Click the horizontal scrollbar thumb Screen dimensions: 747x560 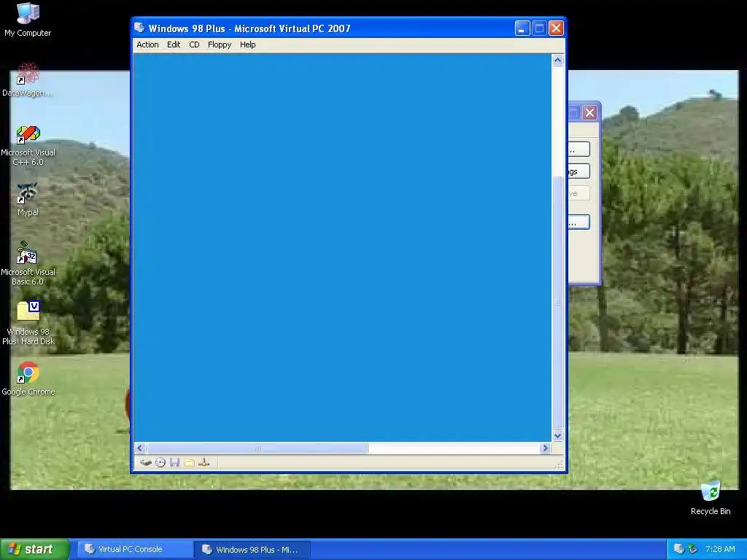pos(258,448)
